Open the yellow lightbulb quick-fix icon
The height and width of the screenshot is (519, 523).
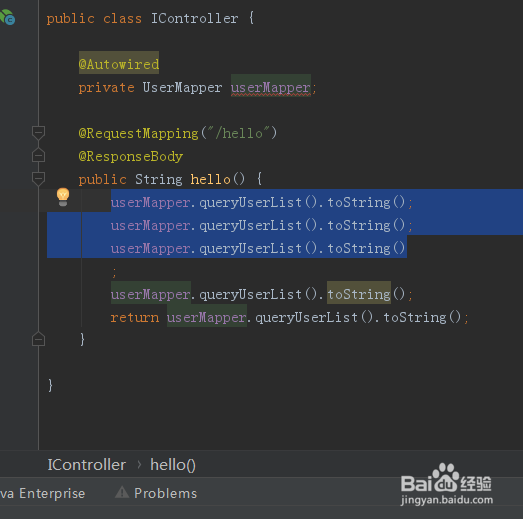[63, 197]
